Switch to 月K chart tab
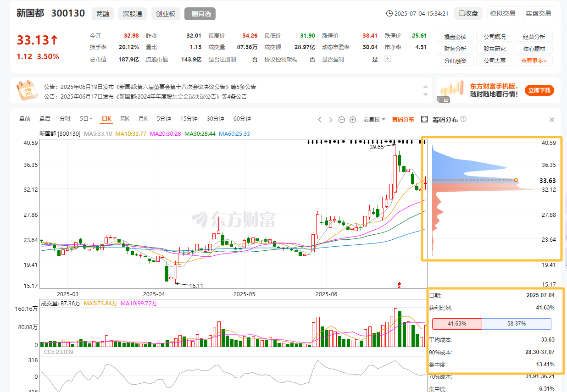This screenshot has width=567, height=392. 143,119
